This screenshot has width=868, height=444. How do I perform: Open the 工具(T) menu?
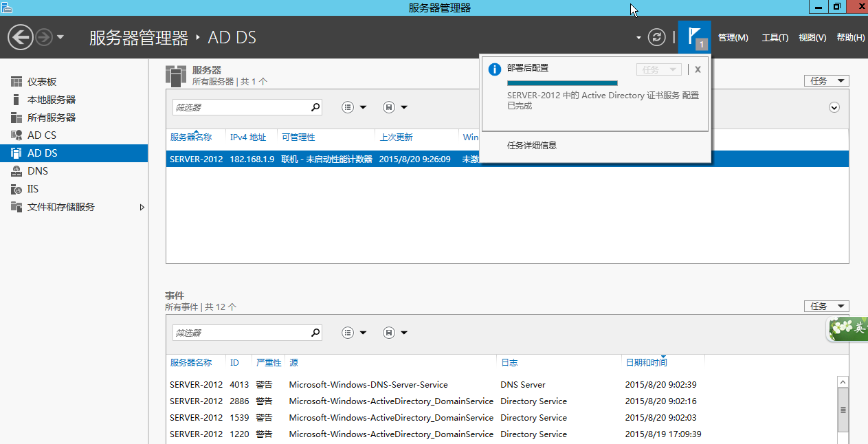pyautogui.click(x=775, y=38)
